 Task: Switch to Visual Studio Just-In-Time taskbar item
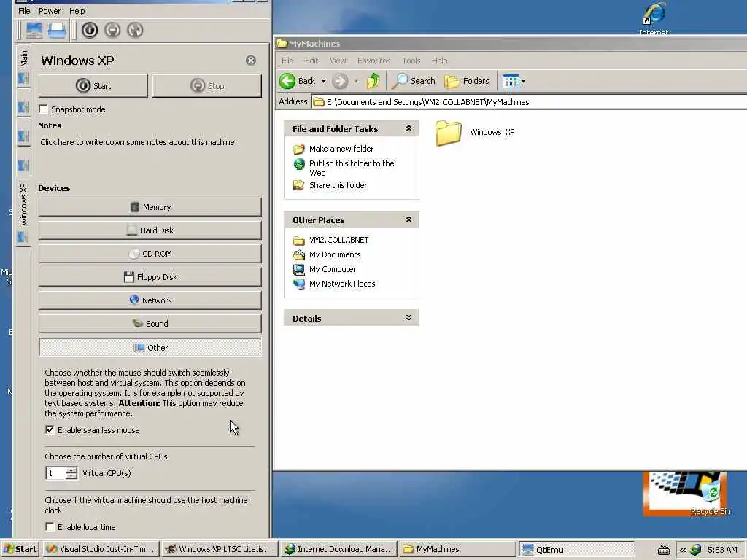[100, 549]
